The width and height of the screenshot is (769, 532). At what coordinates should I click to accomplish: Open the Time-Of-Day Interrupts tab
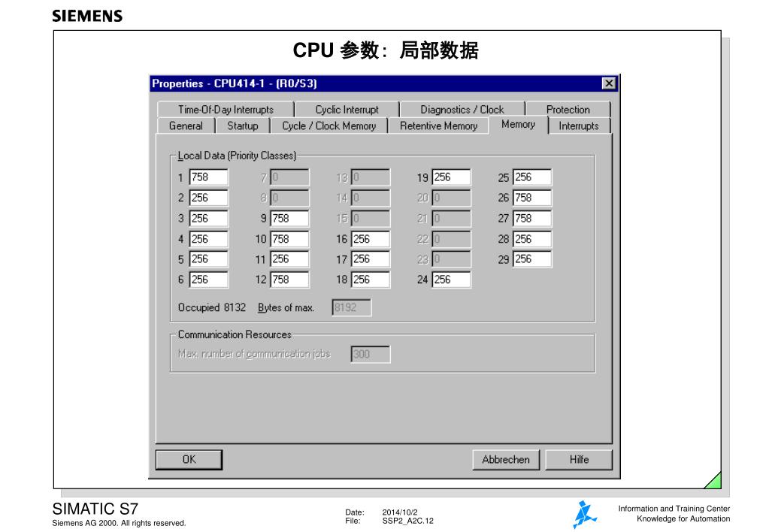pyautogui.click(x=226, y=110)
